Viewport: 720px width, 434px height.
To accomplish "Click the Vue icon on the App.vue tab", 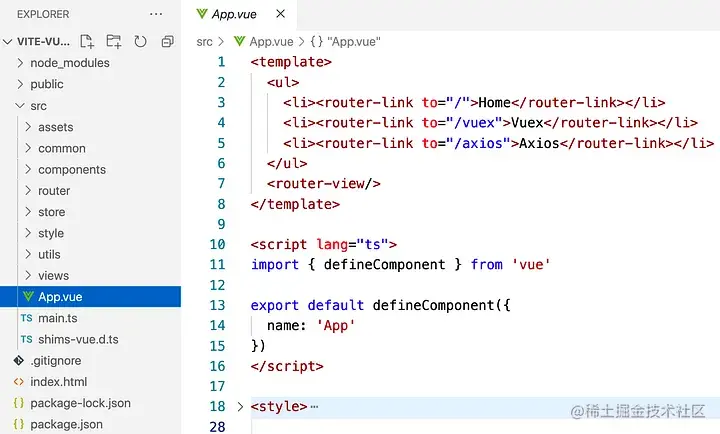I will click(x=202, y=14).
